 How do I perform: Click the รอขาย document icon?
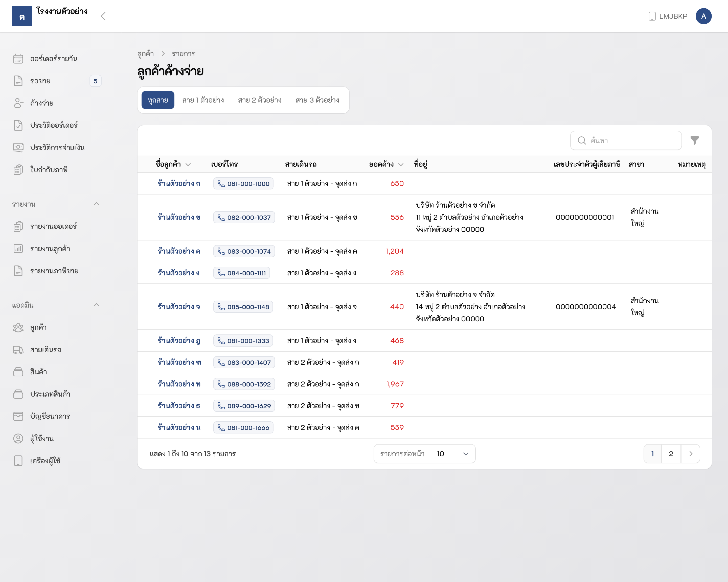coord(18,81)
